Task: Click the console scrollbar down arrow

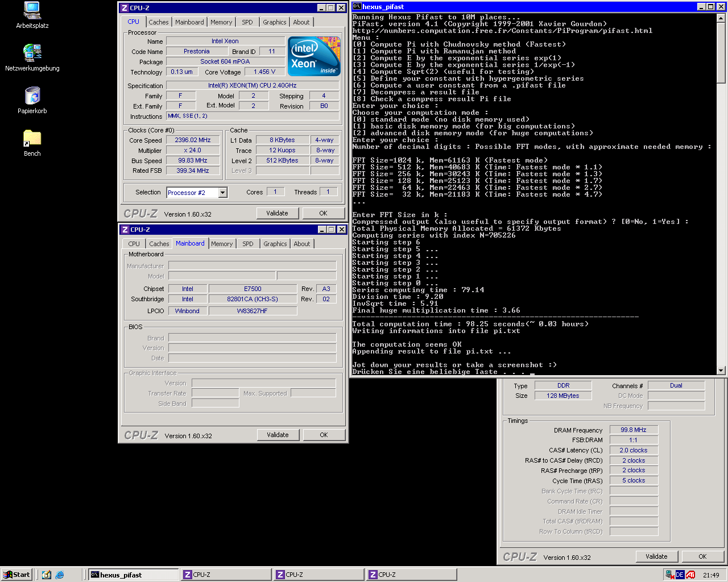Action: tap(721, 371)
